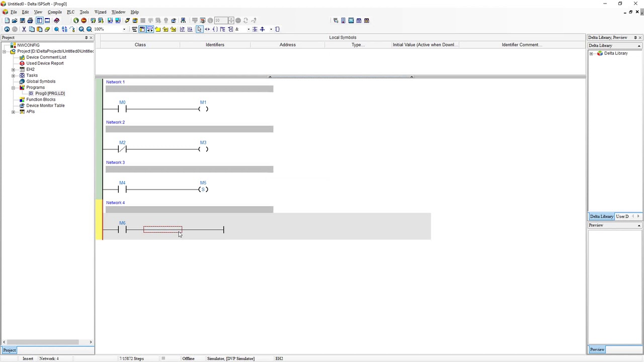Viewport: 644px width, 362px height.
Task: Select the M6 contact in Network 4
Action: pyautogui.click(x=122, y=229)
